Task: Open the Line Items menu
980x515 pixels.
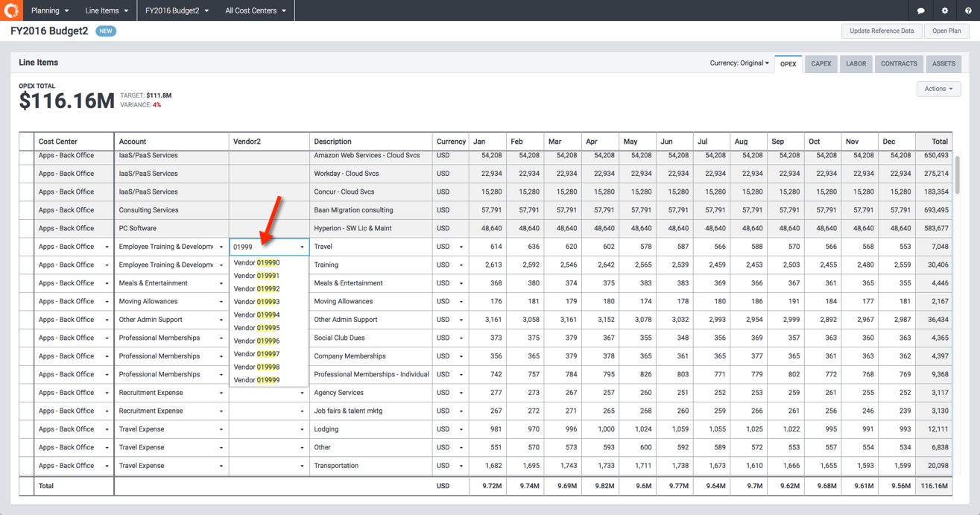Action: [107, 10]
